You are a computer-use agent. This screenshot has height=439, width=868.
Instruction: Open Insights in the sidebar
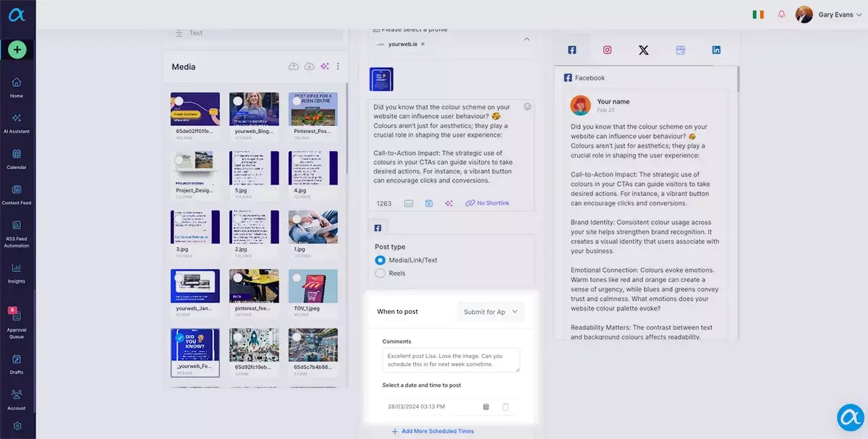17,273
